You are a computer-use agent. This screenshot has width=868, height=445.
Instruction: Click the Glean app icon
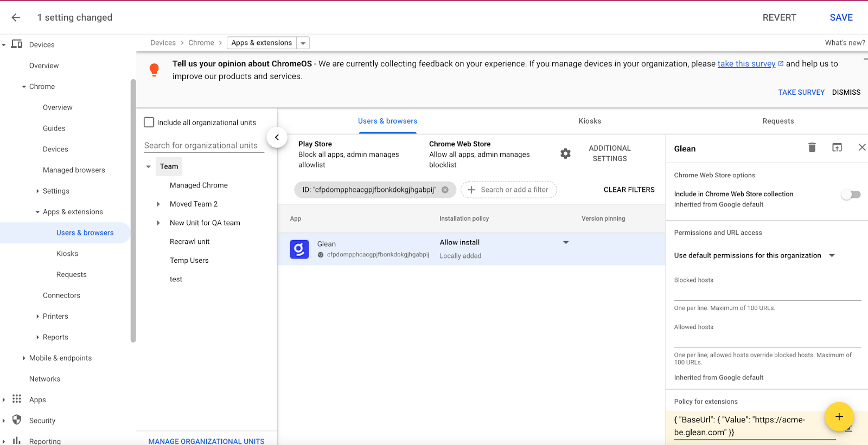click(299, 249)
